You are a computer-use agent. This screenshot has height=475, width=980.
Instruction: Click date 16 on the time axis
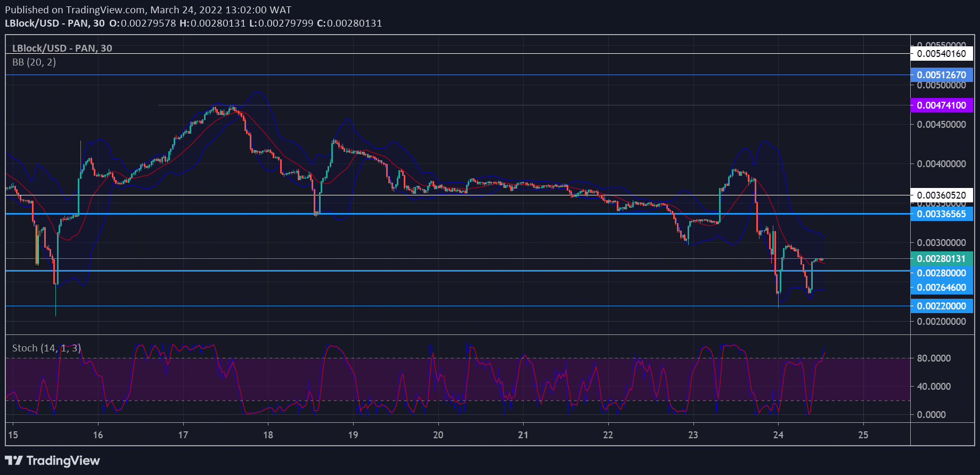tap(98, 435)
